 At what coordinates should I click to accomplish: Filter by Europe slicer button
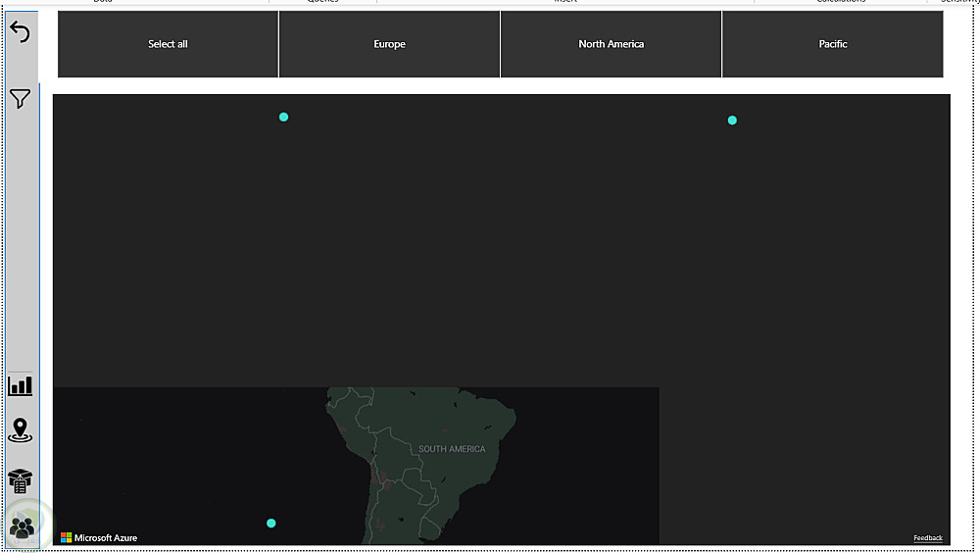pyautogui.click(x=389, y=44)
